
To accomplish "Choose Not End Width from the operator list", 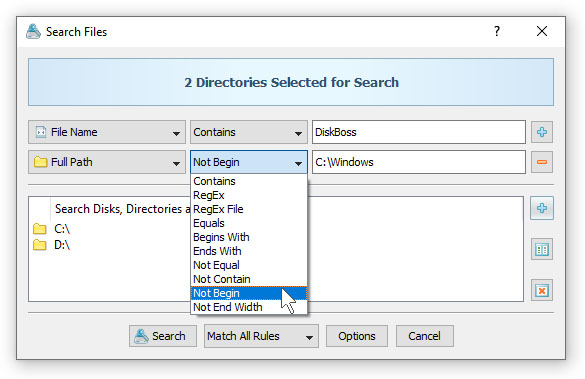I will coord(249,307).
